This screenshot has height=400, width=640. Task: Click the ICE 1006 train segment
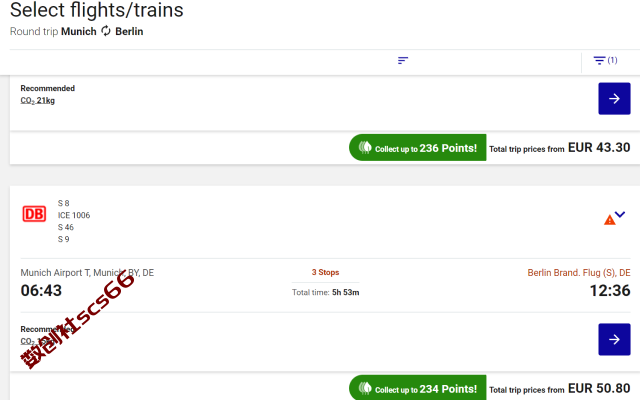point(74,215)
